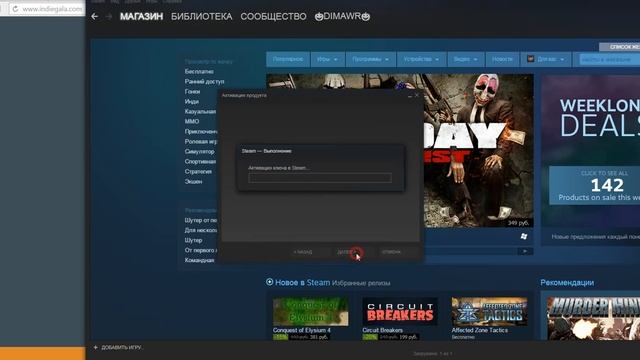Image resolution: width=640 pixels, height=360 pixels.
Task: Click the 142 products on sale box
Action: (x=595, y=185)
